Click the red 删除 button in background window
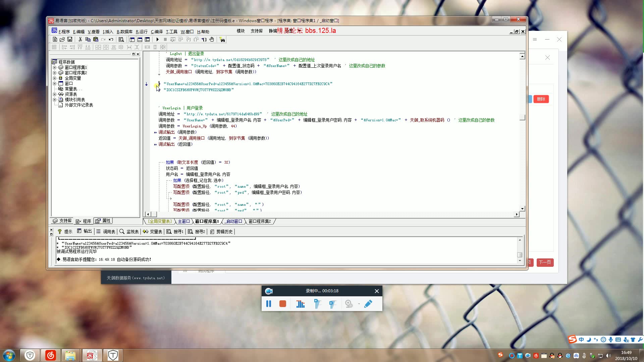644x362 pixels. 541,99
